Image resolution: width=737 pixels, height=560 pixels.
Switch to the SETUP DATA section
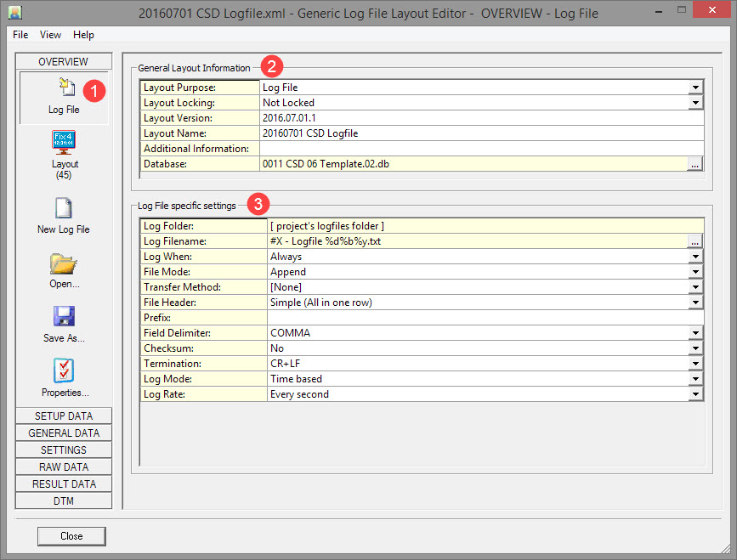pos(64,416)
